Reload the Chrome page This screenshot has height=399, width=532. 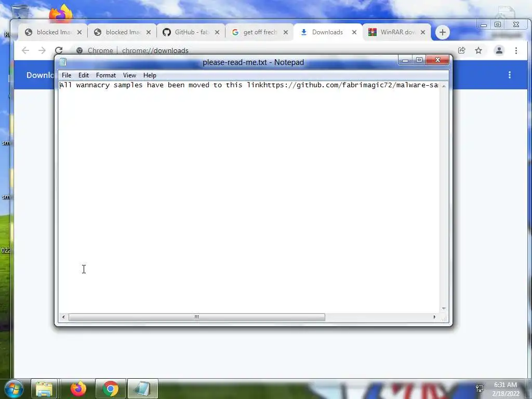[59, 50]
